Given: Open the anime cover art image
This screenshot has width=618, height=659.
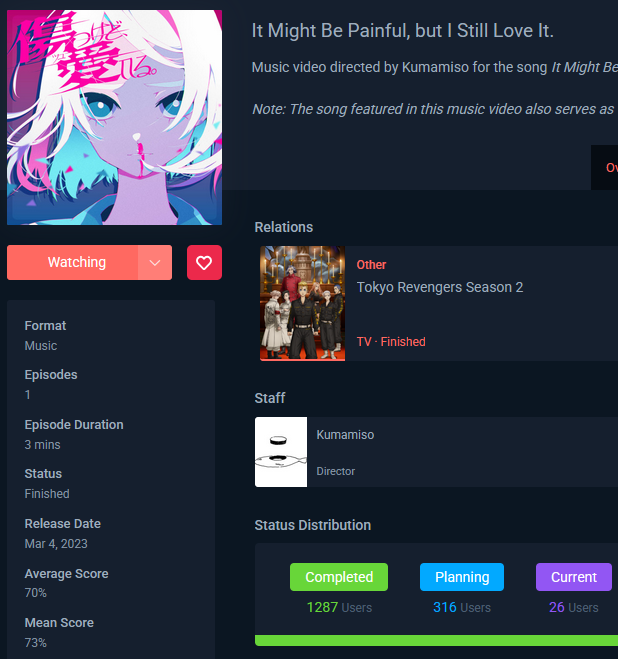Looking at the screenshot, I should [114, 117].
